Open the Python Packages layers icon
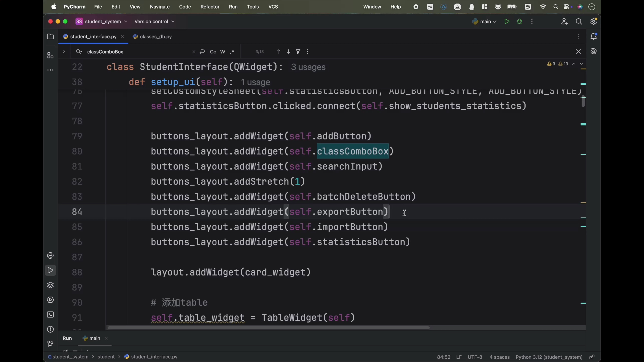 click(50, 285)
